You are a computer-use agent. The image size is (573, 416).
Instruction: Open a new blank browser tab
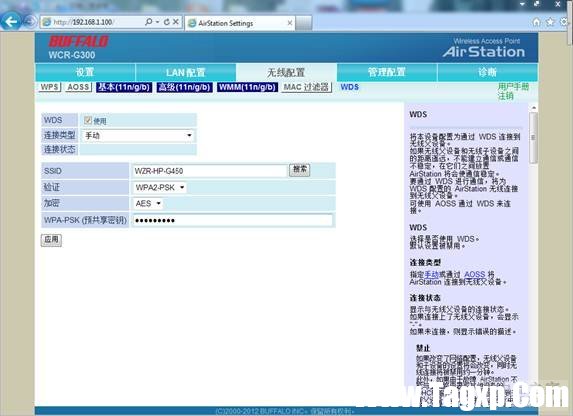point(304,23)
